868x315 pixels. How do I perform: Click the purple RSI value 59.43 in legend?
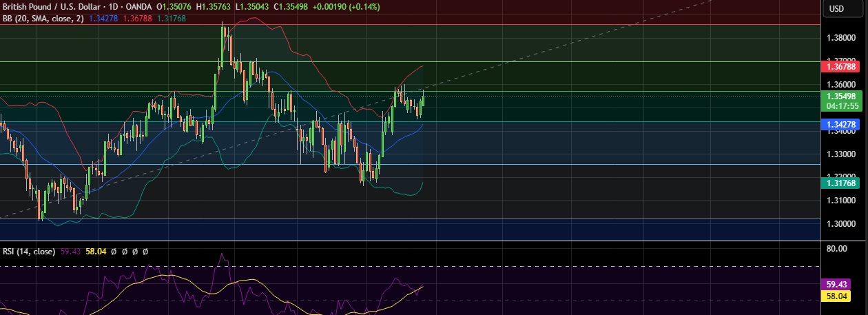coord(70,252)
